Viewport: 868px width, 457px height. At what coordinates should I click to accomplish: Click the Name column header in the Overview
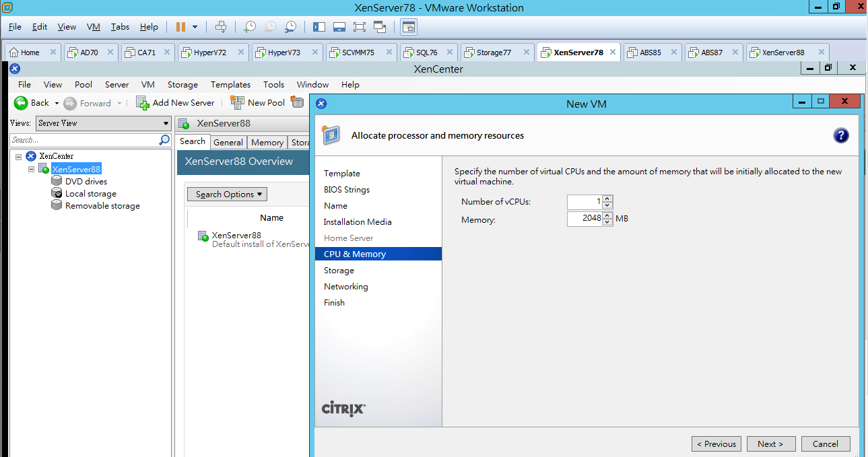click(x=272, y=217)
